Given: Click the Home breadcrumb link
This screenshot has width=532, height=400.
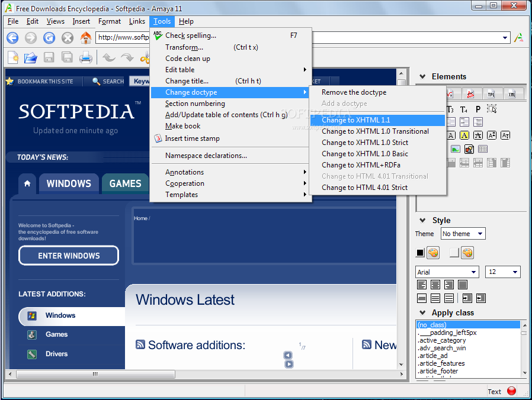Looking at the screenshot, I should pos(140,218).
